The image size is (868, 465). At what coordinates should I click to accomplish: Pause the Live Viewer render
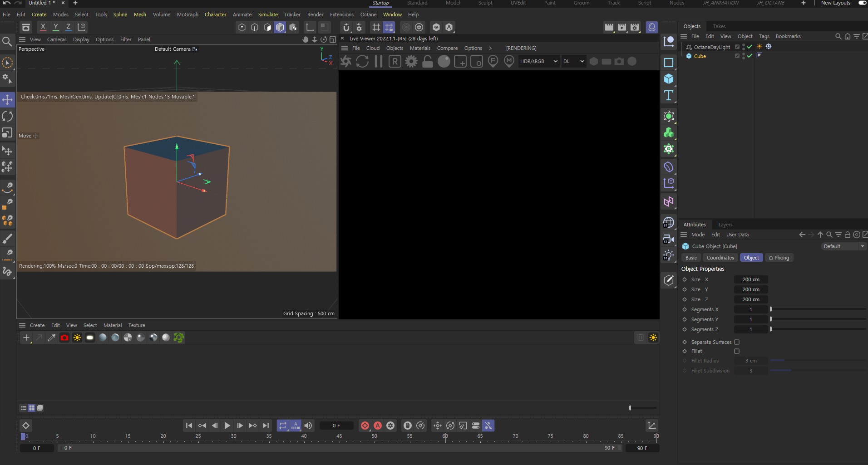point(379,61)
